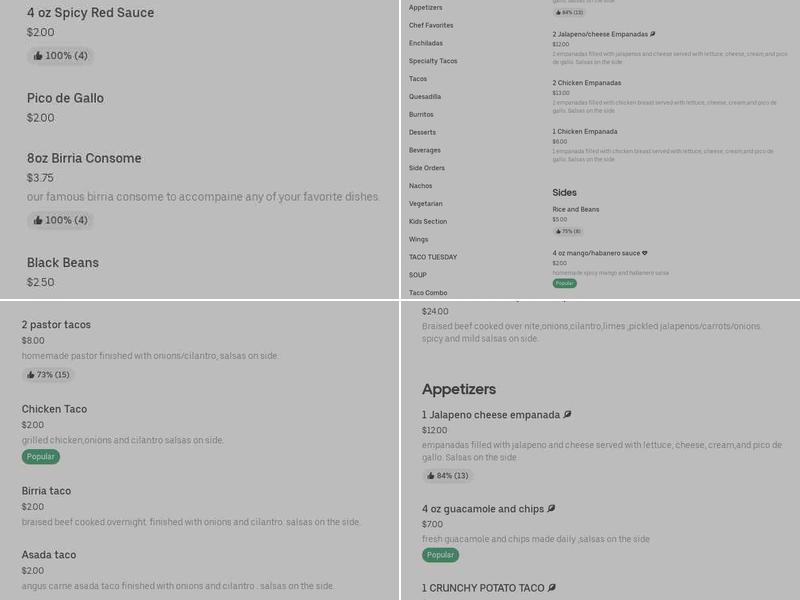Select TACO TUESDAY in the category list
Viewport: 800px width, 600px height.
[x=433, y=257]
